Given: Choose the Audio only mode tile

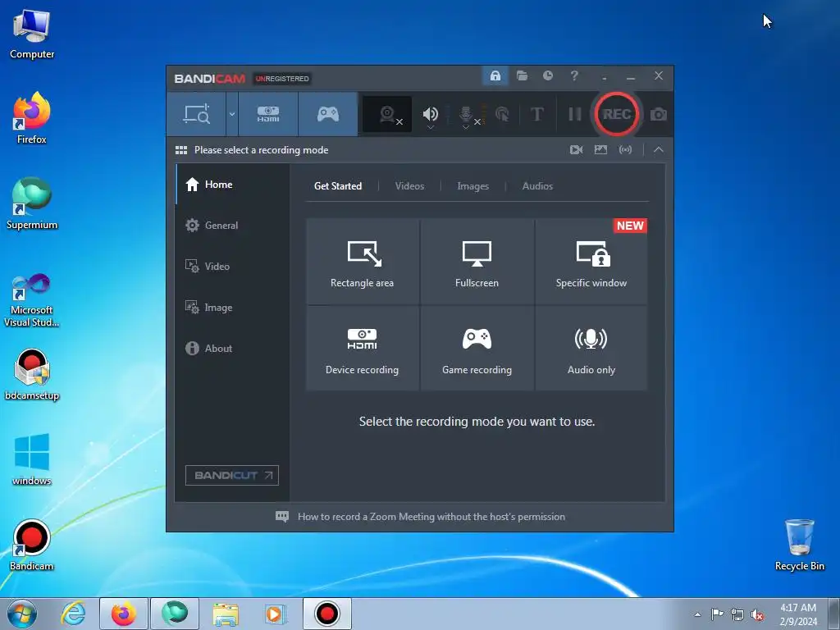Looking at the screenshot, I should coord(591,348).
